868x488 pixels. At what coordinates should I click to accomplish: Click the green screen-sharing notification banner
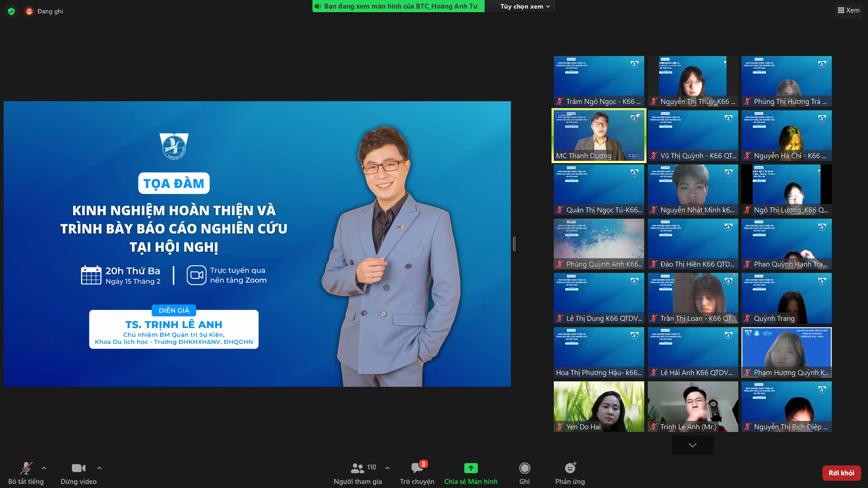pos(398,6)
